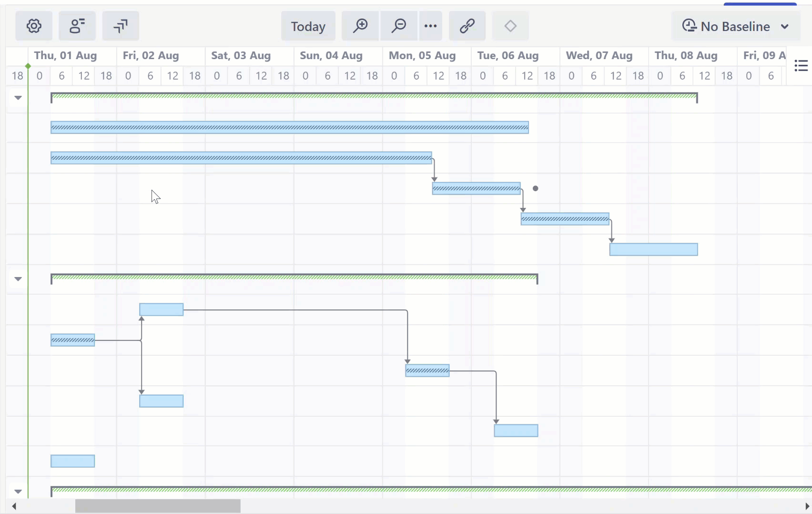
Task: Collapse the first summary task row
Action: pos(18,98)
